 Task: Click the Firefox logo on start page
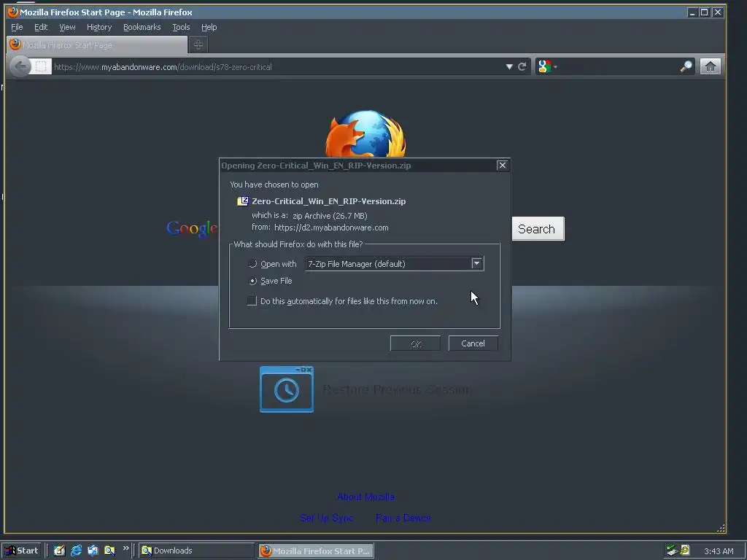tap(365, 134)
